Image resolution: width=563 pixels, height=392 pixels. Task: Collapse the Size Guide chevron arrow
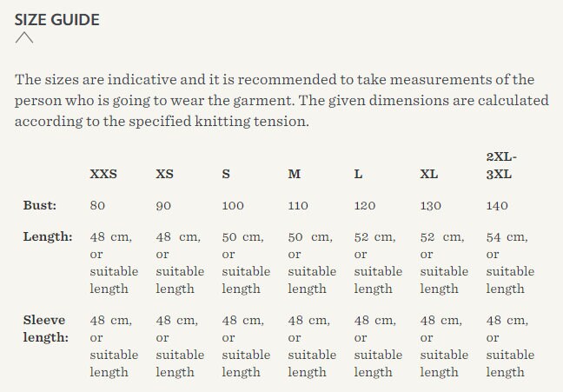point(24,37)
